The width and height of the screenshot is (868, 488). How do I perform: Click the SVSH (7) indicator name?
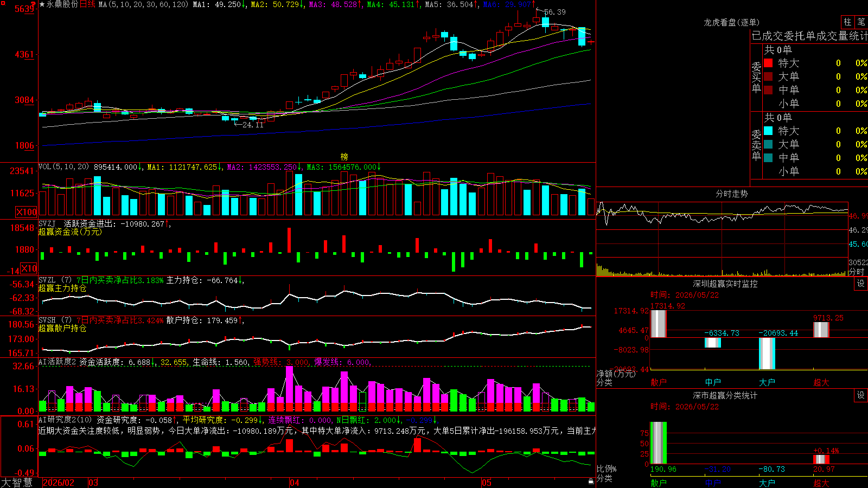pyautogui.click(x=55, y=320)
